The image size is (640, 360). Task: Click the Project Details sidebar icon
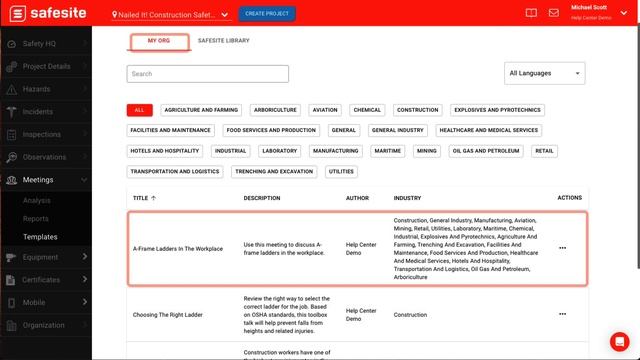pos(11,66)
